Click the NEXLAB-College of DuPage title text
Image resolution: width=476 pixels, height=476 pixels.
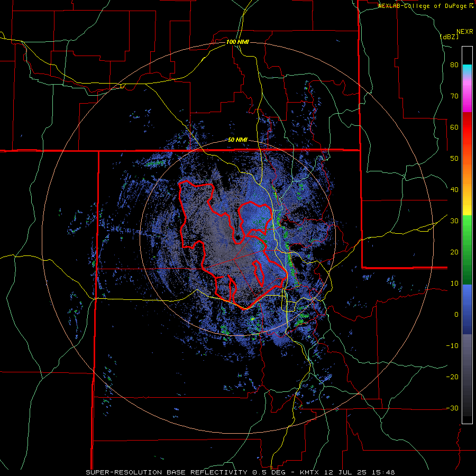pos(422,6)
